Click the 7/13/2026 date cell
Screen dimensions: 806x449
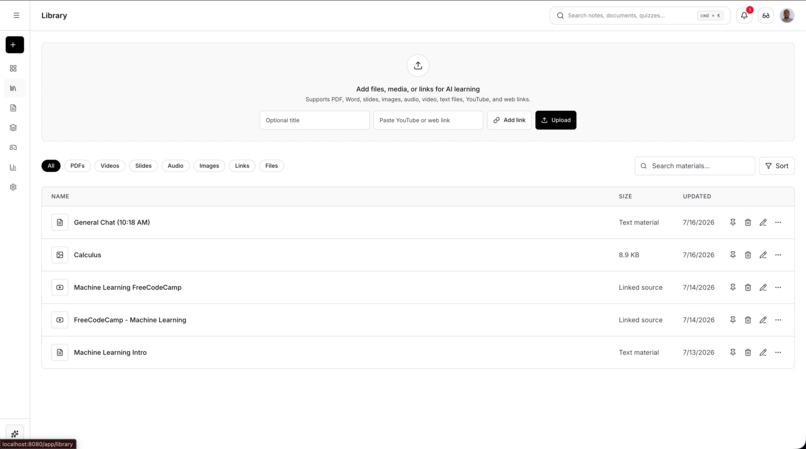point(699,352)
